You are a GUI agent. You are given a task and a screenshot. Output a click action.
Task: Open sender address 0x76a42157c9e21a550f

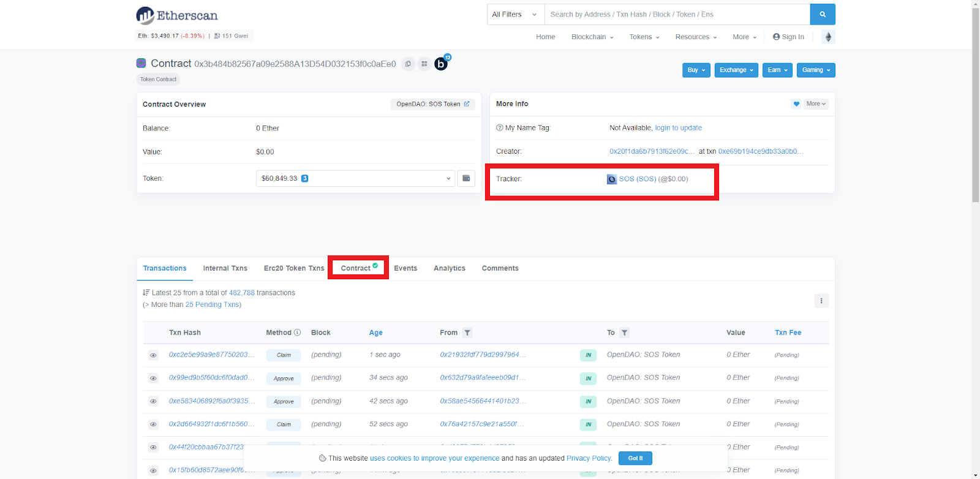(481, 424)
